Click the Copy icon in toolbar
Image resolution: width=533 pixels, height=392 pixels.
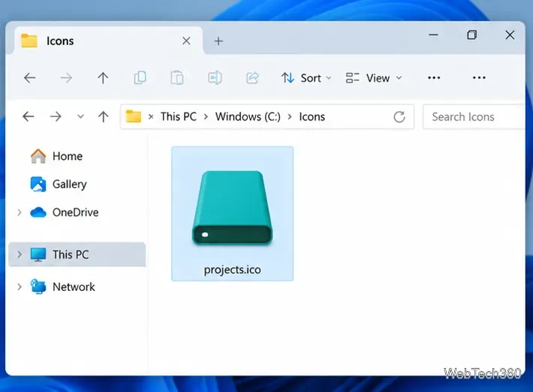click(x=140, y=78)
